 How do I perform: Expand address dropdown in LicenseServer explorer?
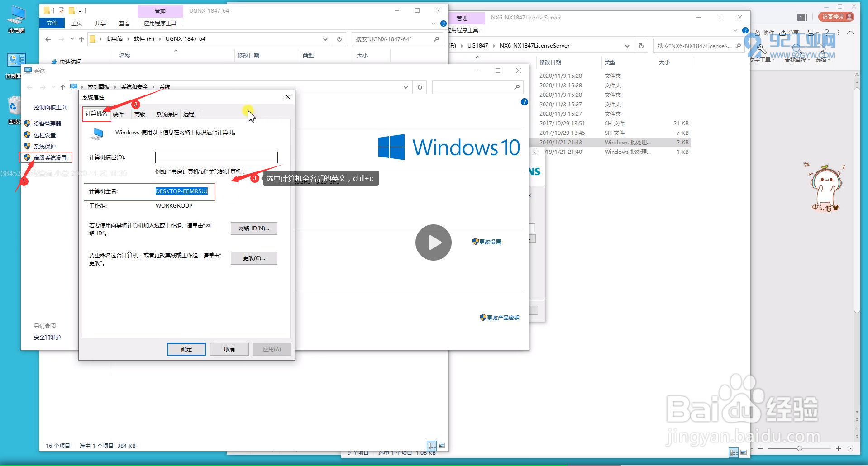point(627,46)
